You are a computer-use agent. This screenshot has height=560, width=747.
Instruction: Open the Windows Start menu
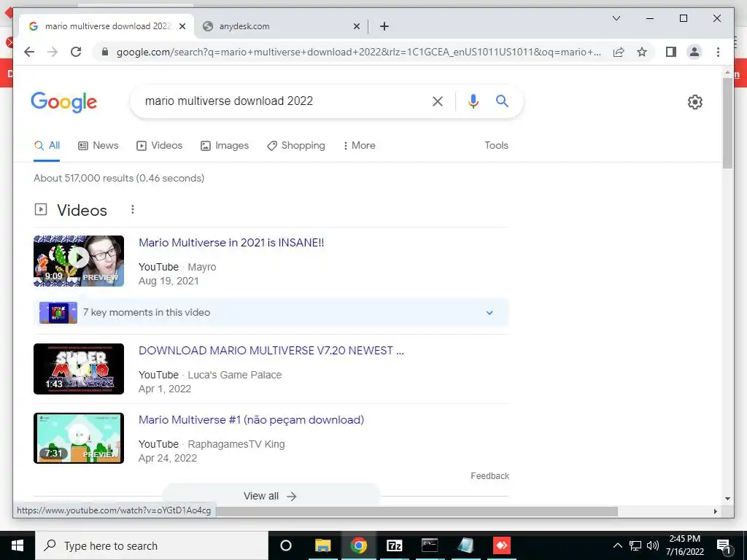point(18,545)
